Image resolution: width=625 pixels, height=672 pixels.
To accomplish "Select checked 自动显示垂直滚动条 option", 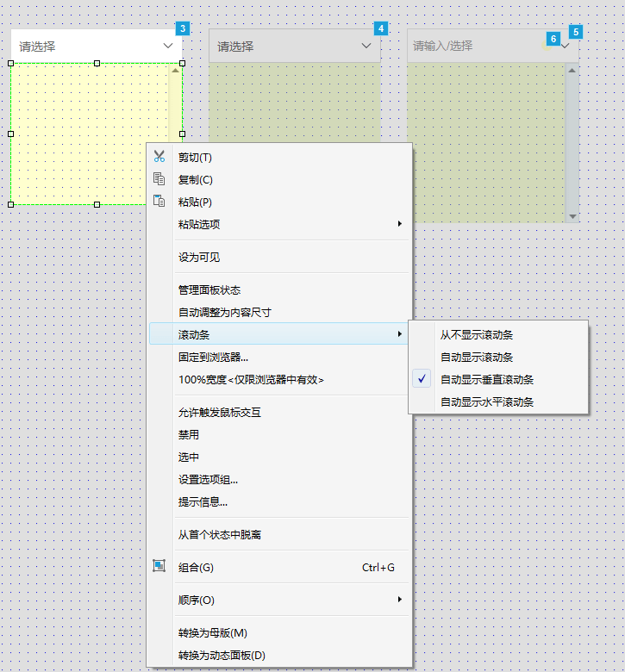I will coord(498,379).
